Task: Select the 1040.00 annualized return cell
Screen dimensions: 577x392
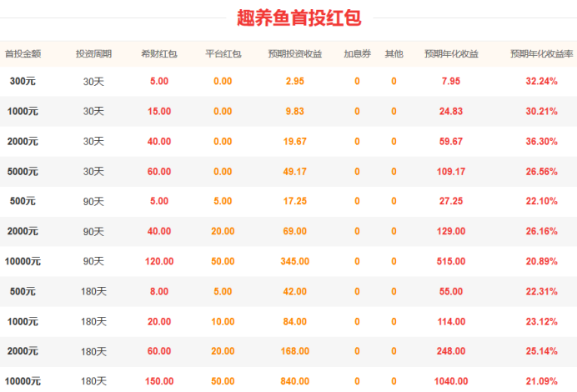Action: (451, 381)
